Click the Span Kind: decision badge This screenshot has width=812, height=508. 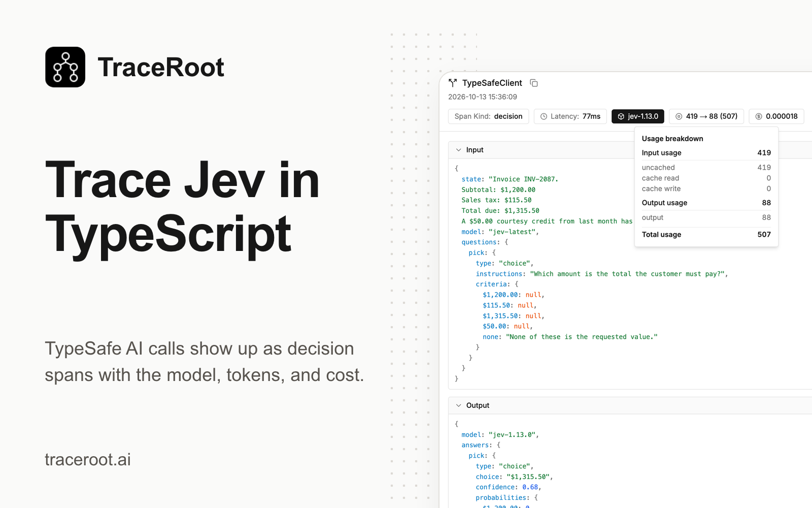point(488,116)
